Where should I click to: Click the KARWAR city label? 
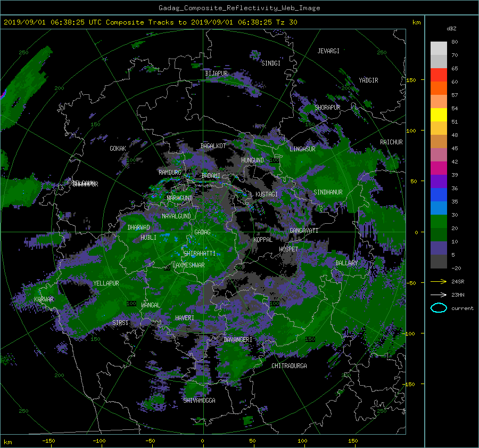pos(44,299)
